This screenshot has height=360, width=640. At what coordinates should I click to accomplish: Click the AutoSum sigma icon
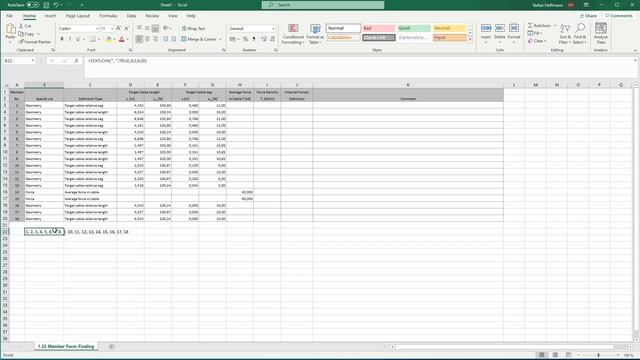click(x=530, y=25)
